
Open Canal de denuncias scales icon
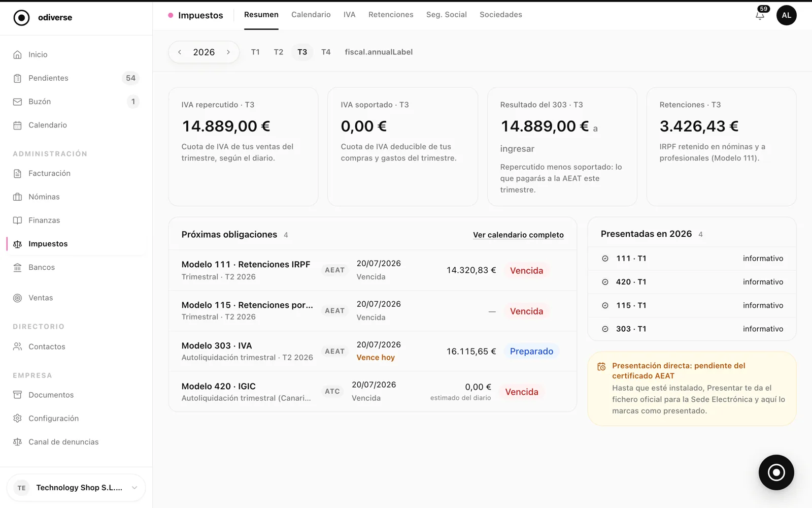(x=17, y=442)
